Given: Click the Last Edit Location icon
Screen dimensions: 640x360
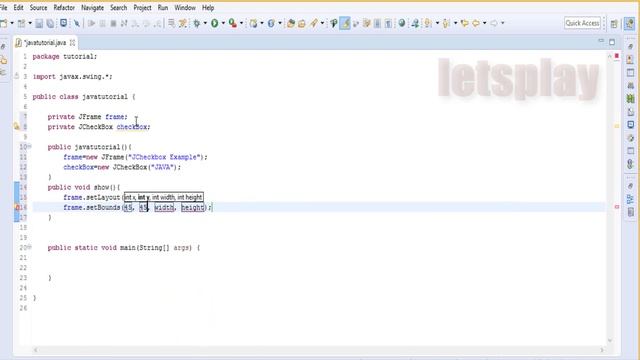Looking at the screenshot, I should pos(464,23).
